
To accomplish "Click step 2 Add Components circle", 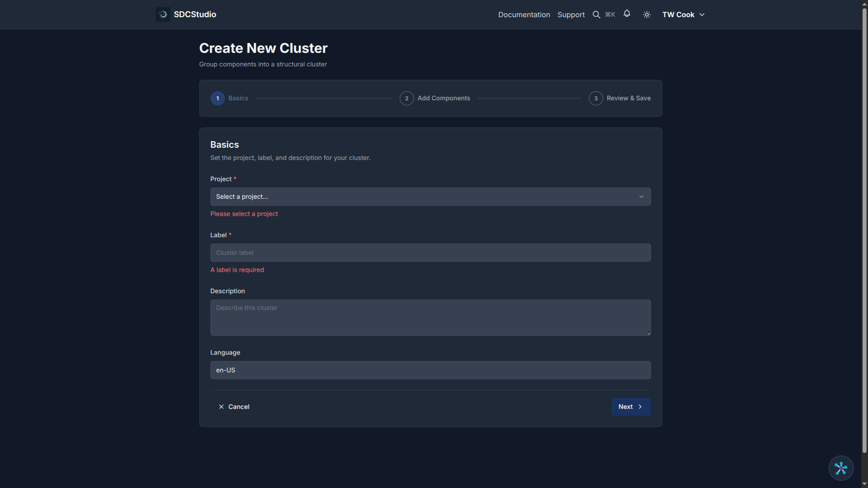I will [406, 98].
